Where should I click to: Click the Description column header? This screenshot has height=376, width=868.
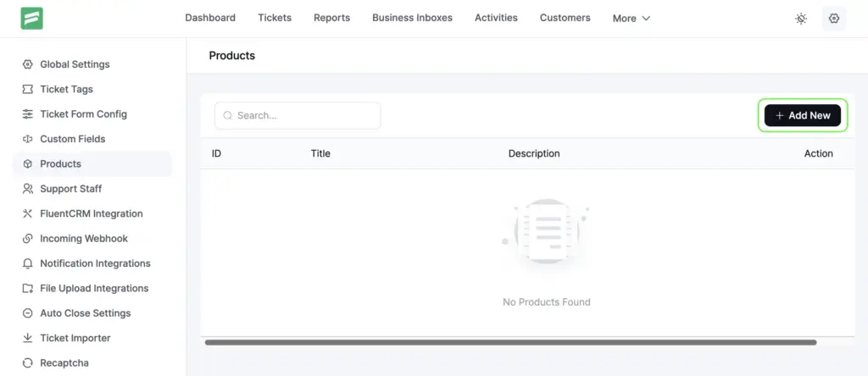[x=534, y=153]
